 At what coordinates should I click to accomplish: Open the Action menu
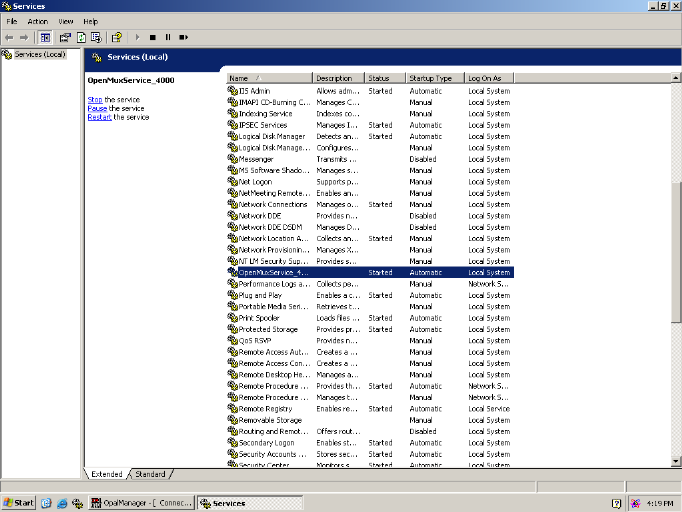[37, 21]
